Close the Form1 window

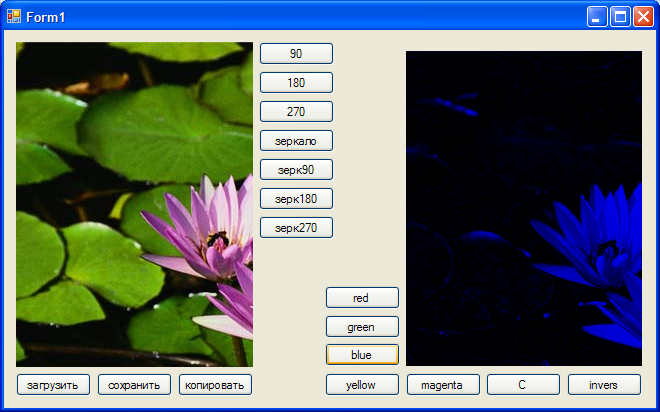[x=644, y=17]
